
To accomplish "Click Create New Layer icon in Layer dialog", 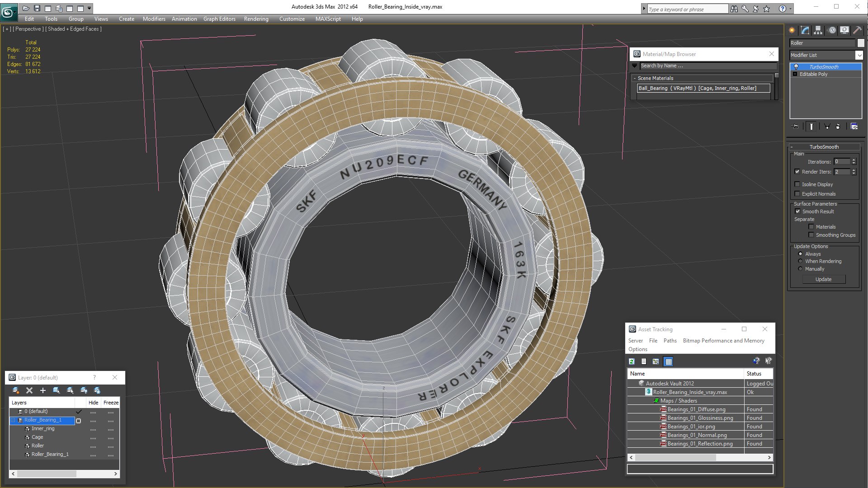I will coord(16,390).
